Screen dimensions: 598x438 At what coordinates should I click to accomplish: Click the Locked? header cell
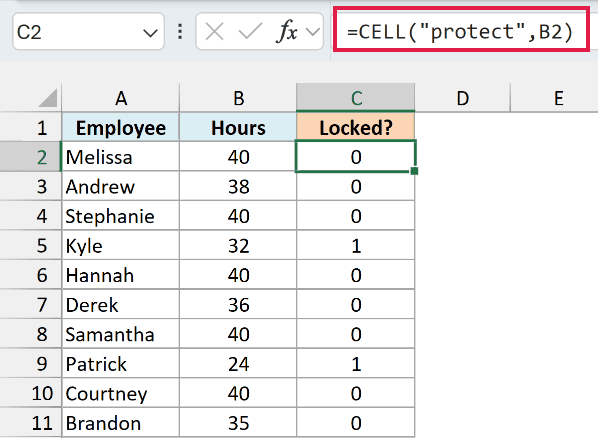point(355,127)
